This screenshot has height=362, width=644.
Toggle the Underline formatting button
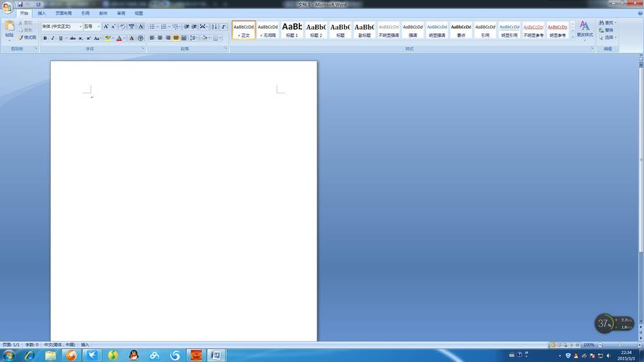[x=61, y=38]
